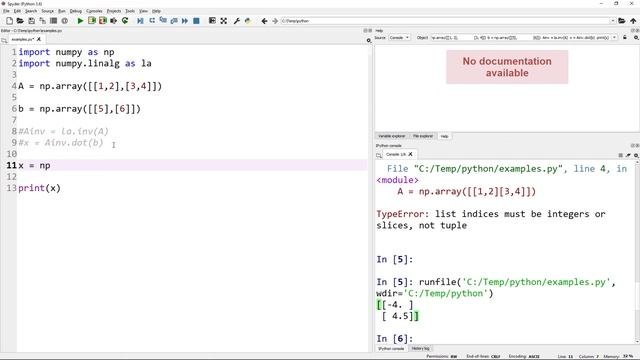Open the editor pane options gear
Viewport: 640px width, 360px height.
click(369, 40)
